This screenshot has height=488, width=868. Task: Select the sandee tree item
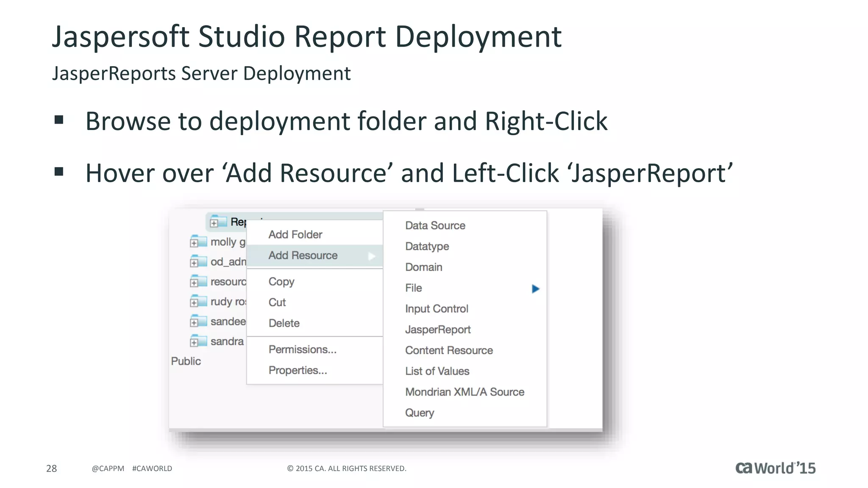coord(228,322)
